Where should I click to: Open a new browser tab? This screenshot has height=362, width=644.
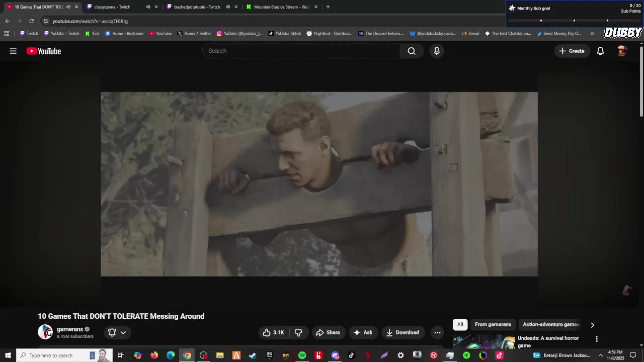(x=328, y=7)
